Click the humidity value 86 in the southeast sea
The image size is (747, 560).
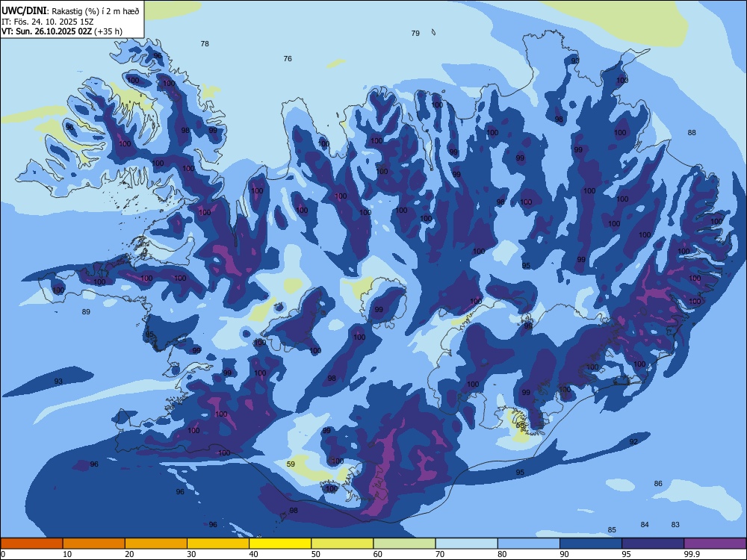point(658,484)
